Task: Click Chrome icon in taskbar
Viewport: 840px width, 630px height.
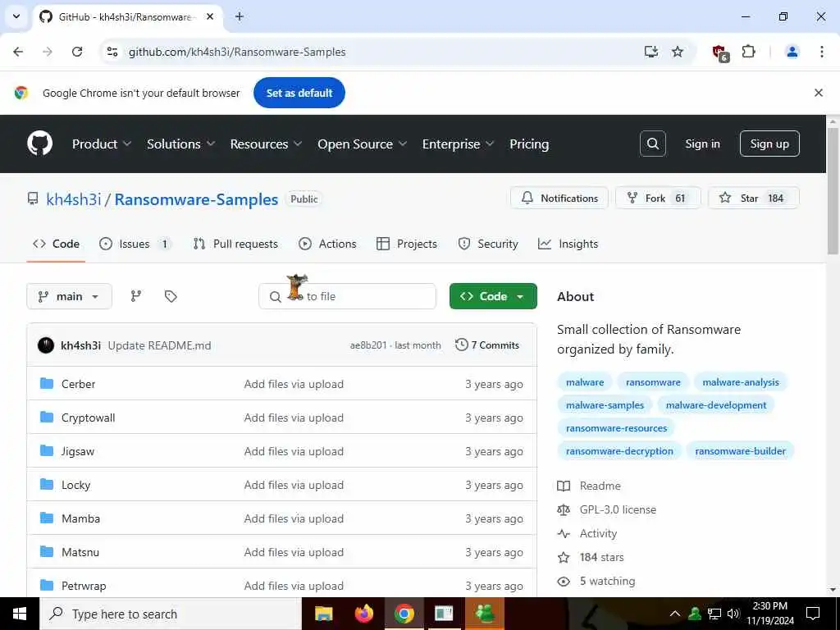Action: (404, 614)
